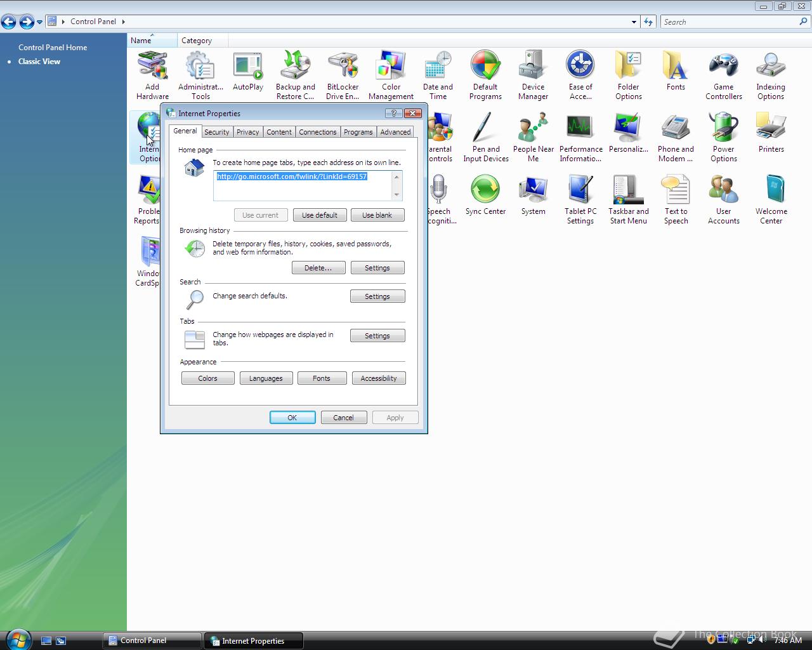
Task: Open Browsing history Settings button
Action: [377, 268]
